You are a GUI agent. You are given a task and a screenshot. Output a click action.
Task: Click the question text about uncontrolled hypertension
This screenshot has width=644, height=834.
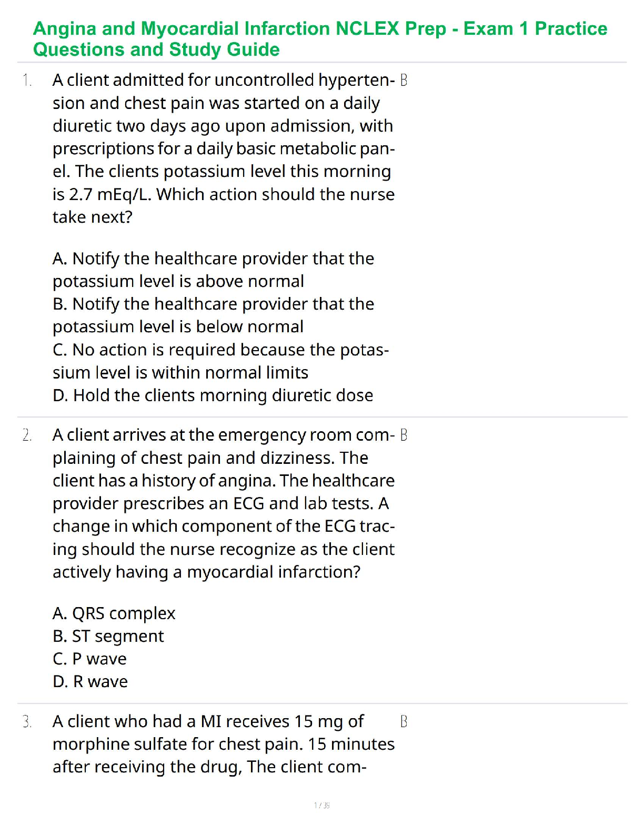pyautogui.click(x=224, y=148)
